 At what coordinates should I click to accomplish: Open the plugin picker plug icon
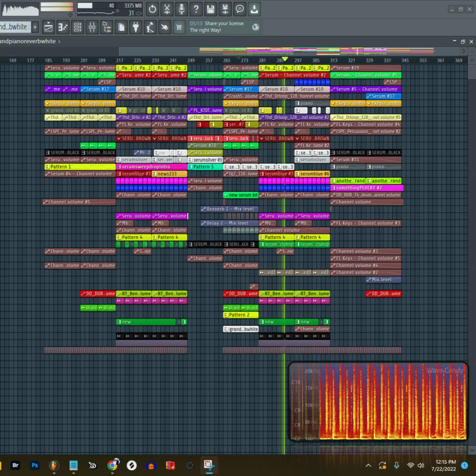tap(136, 27)
